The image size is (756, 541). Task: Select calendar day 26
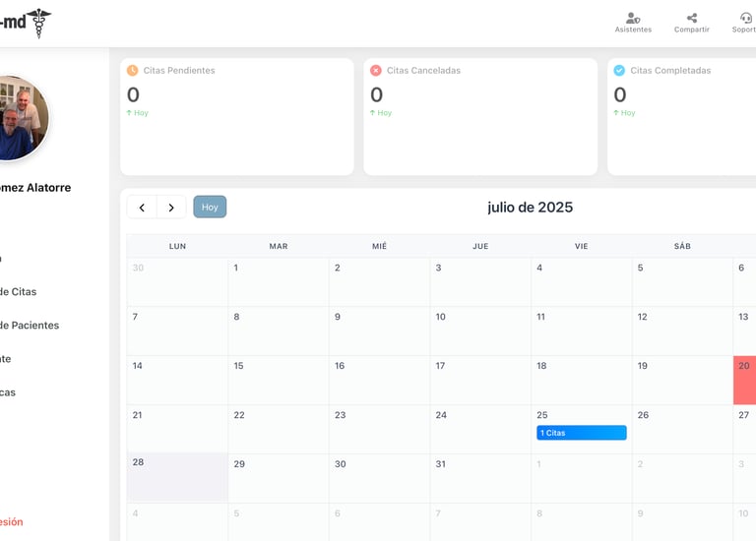(x=682, y=429)
